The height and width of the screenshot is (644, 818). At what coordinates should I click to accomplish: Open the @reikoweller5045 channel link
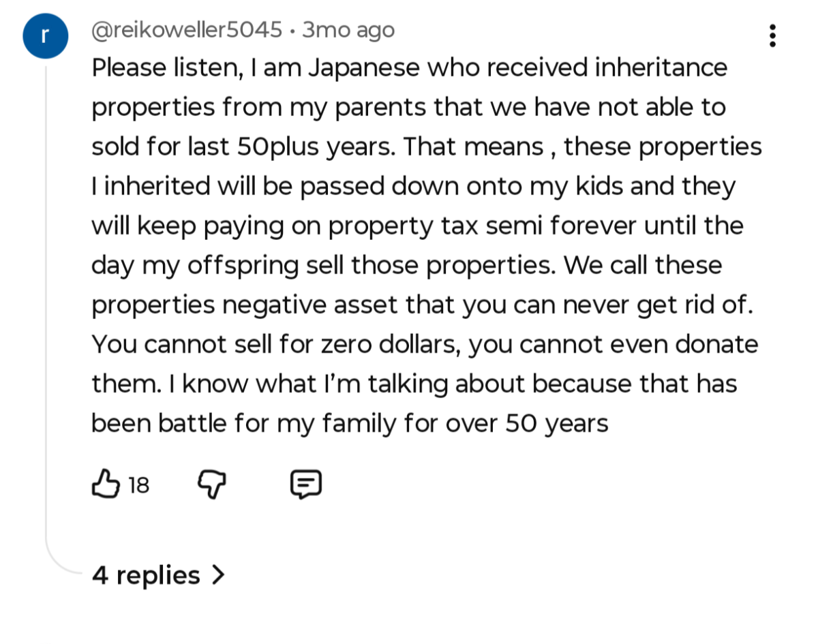[187, 30]
